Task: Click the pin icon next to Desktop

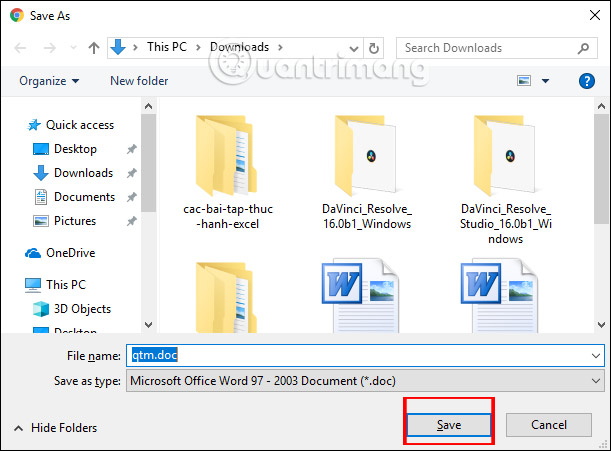Action: point(132,149)
